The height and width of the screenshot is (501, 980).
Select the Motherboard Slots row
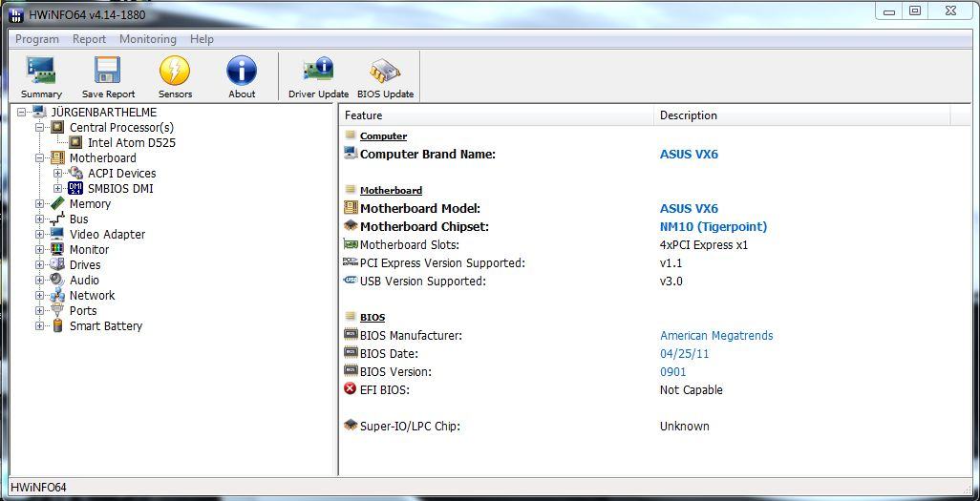click(653, 245)
